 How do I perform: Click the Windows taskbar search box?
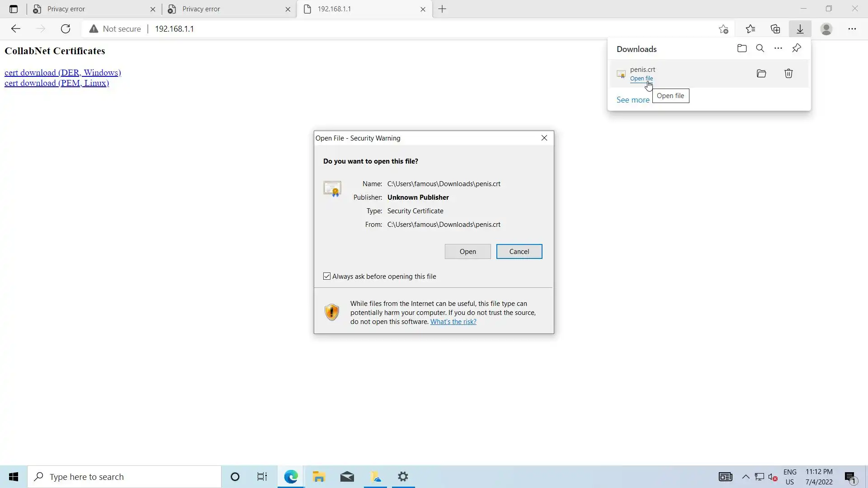pyautogui.click(x=124, y=477)
